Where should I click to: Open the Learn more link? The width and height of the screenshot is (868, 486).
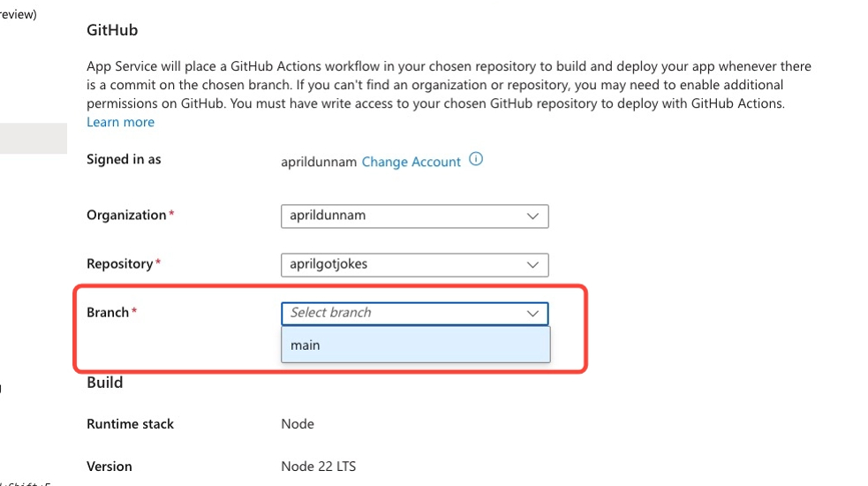[x=120, y=122]
